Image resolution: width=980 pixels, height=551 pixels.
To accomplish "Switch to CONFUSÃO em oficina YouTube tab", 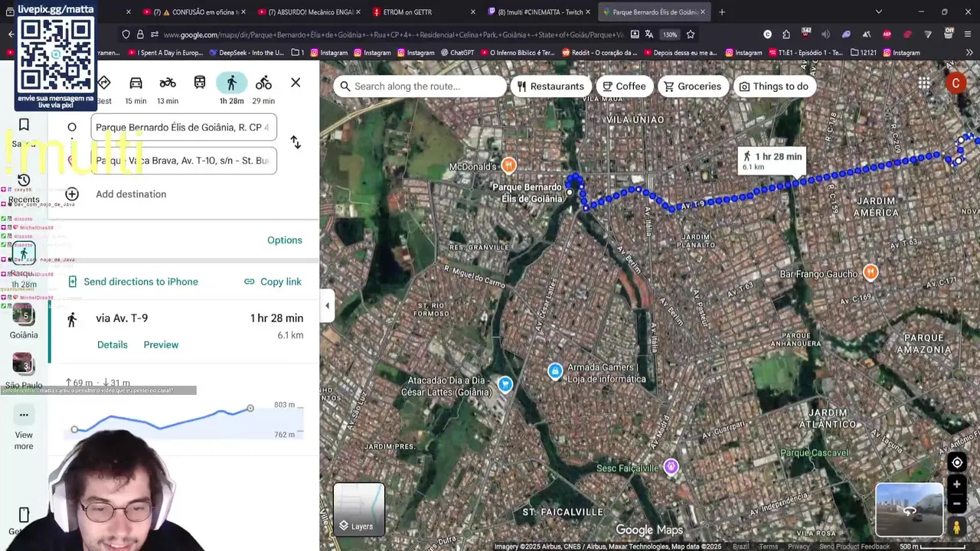I will (191, 12).
